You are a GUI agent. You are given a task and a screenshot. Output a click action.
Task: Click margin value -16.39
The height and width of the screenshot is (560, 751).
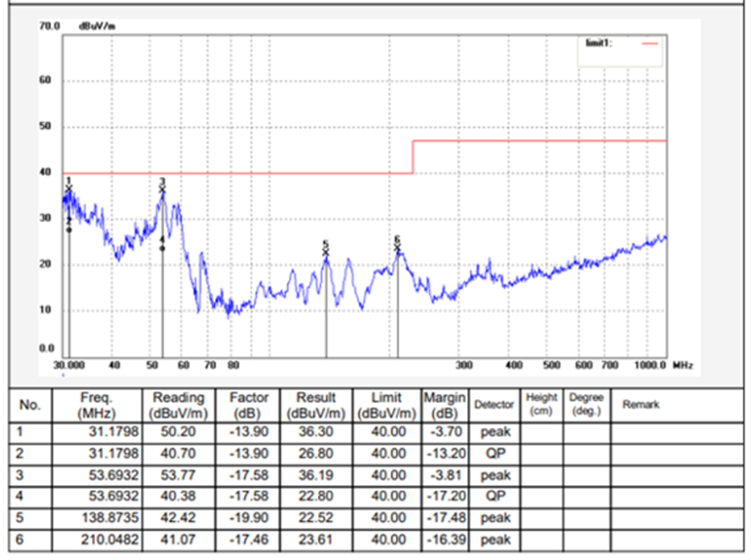(x=447, y=540)
